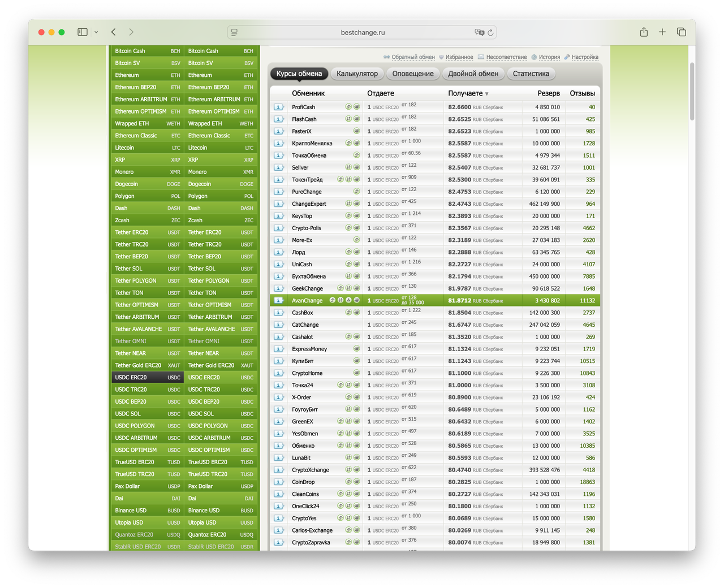Viewport: 724px width, 588px height.
Task: Open the Статистика tab
Action: coord(531,73)
